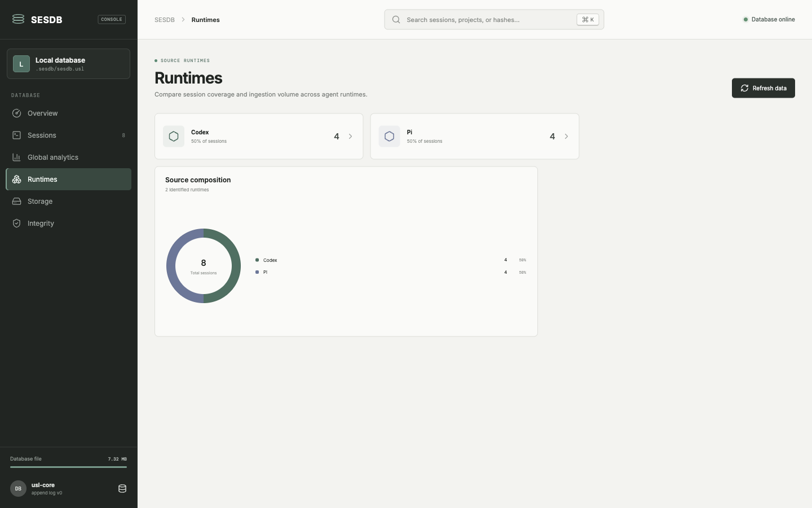Click the '2 identified runtimes' subtitle

(x=187, y=190)
